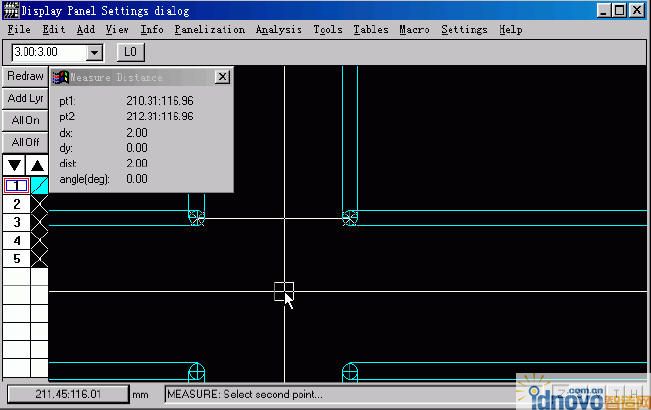The image size is (651, 410).
Task: Open the Tables menu
Action: click(371, 30)
